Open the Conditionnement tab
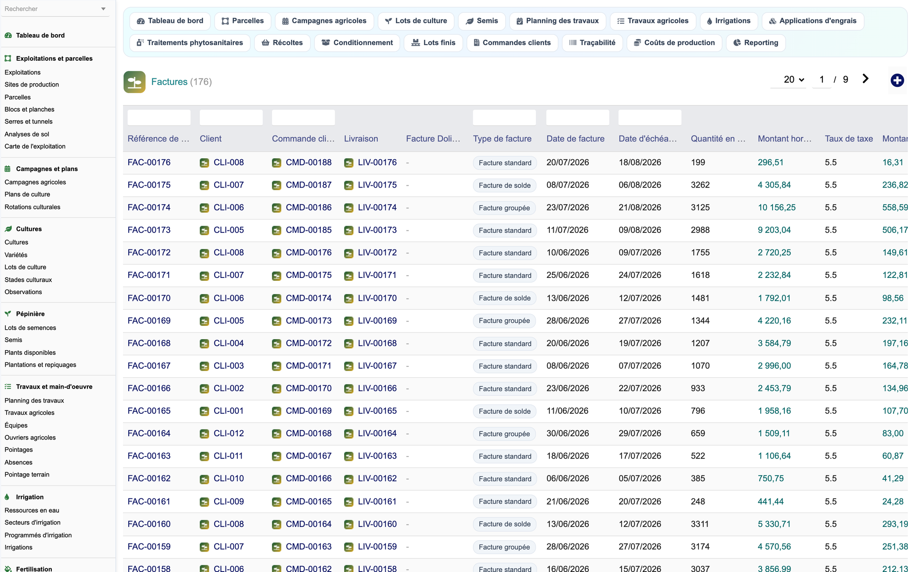 pos(357,43)
